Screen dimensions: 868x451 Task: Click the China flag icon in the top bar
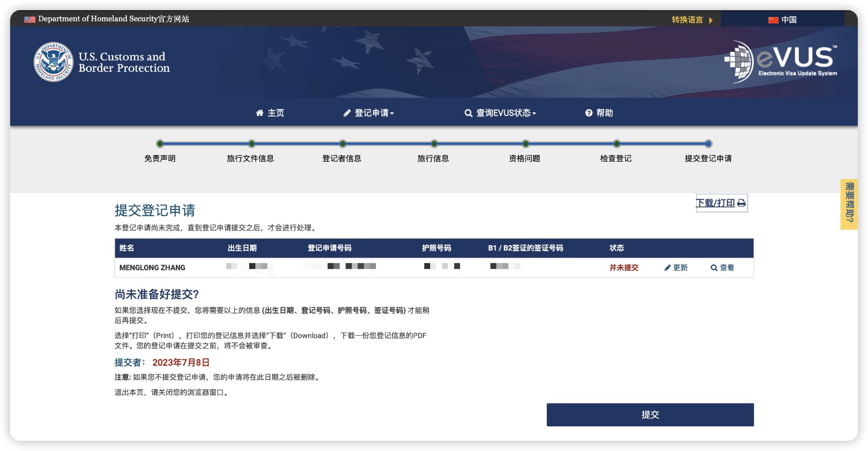(773, 19)
